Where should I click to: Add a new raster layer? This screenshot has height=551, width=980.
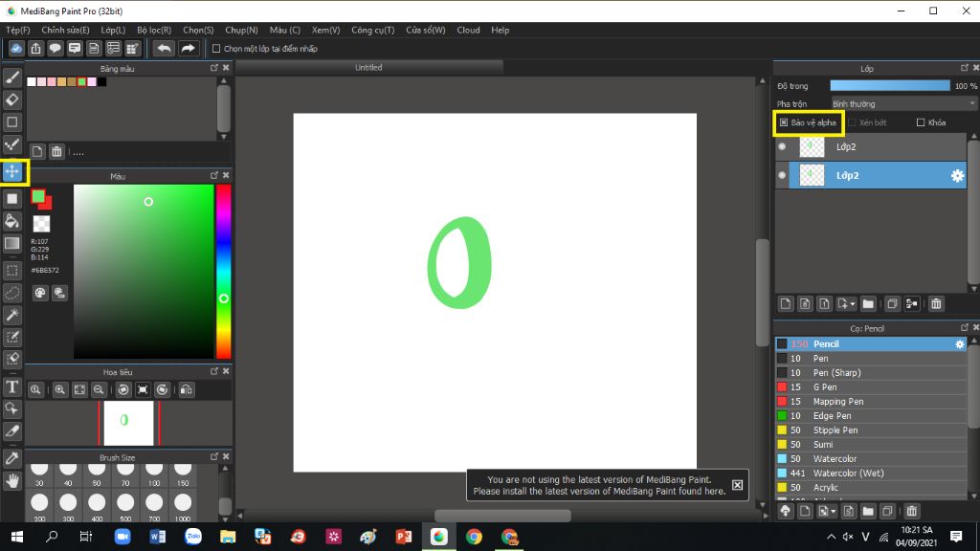coord(786,304)
